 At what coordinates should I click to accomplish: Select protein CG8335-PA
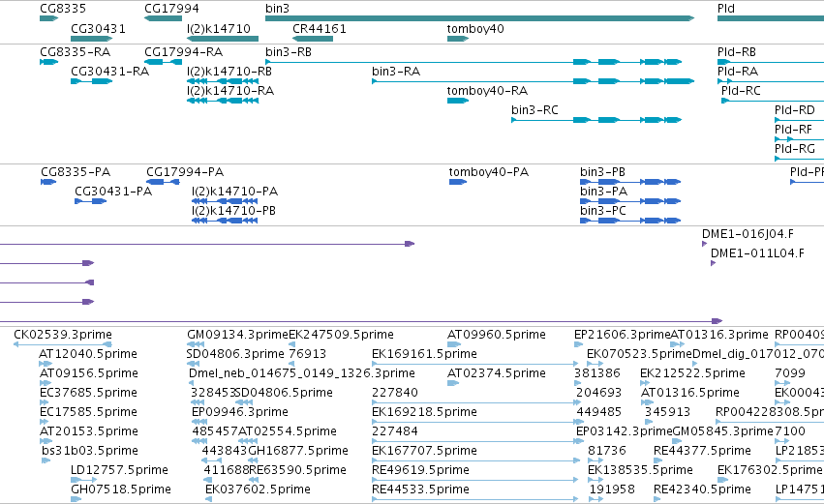(x=76, y=172)
